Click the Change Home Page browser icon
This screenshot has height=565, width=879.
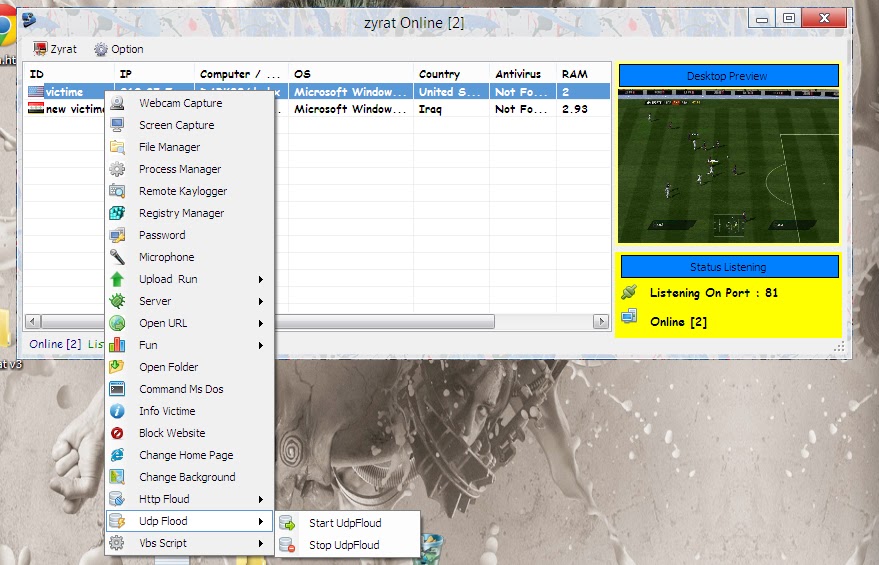click(x=117, y=455)
